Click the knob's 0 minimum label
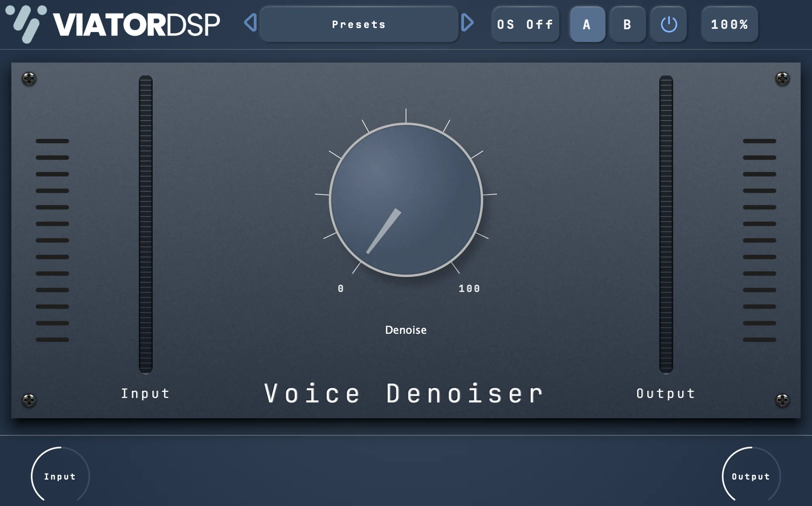 tap(341, 288)
